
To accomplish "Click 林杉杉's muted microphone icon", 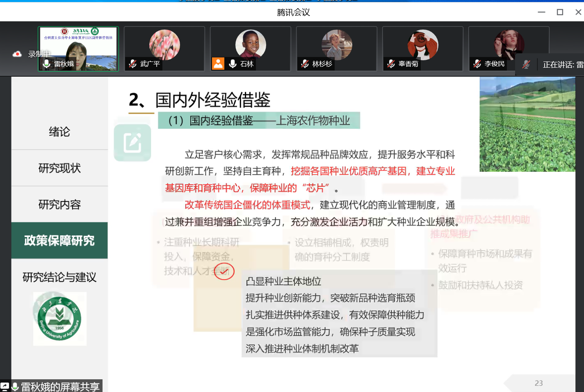I will coord(305,64).
